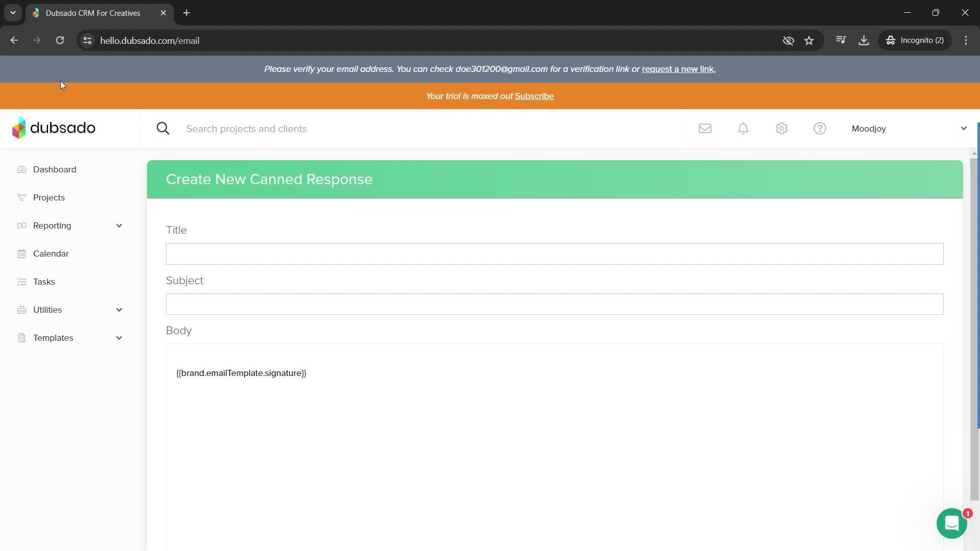Click the Incognito (2) profile button
Viewport: 980px width, 551px height.
915,40
